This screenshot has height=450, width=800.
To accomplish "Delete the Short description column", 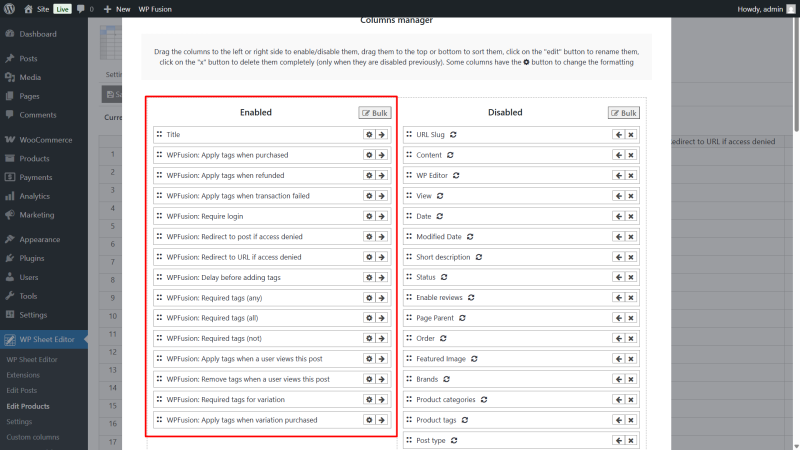I will (x=631, y=257).
